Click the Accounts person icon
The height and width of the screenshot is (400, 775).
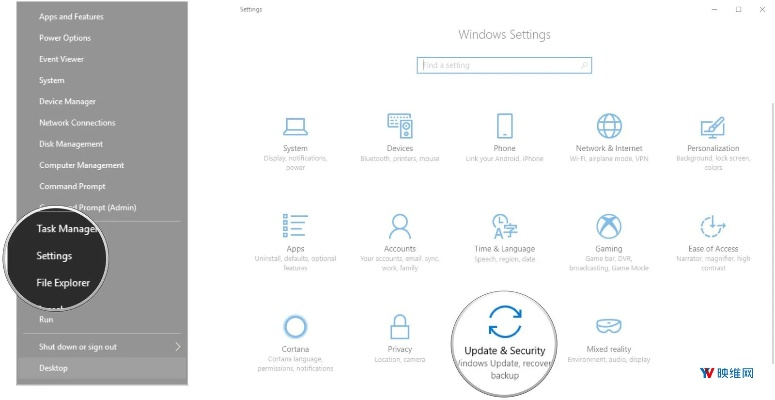[400, 226]
